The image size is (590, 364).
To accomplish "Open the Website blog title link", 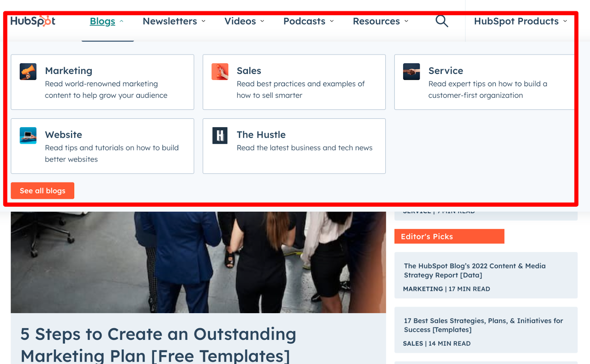I will 63,135.
